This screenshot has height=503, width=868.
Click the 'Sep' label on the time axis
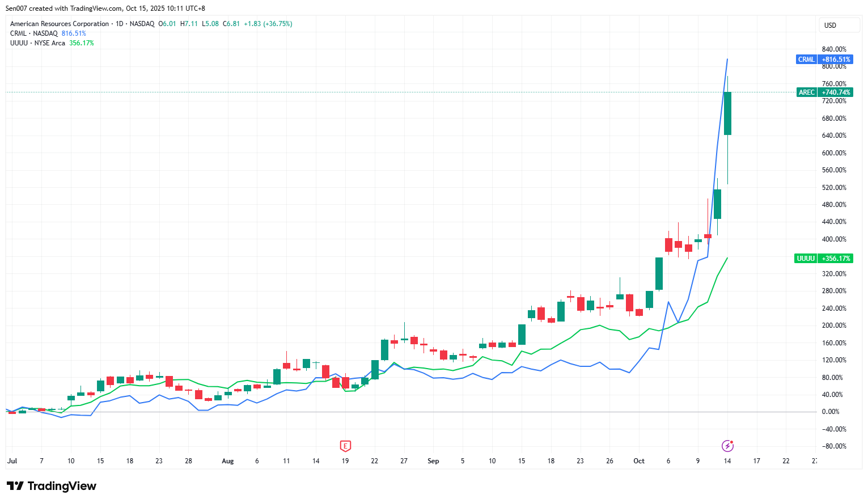click(433, 461)
